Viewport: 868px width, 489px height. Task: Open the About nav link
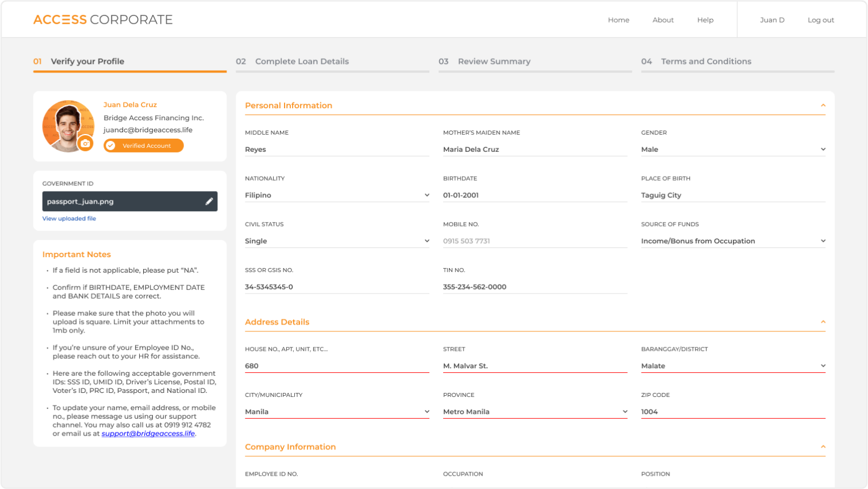click(x=663, y=20)
